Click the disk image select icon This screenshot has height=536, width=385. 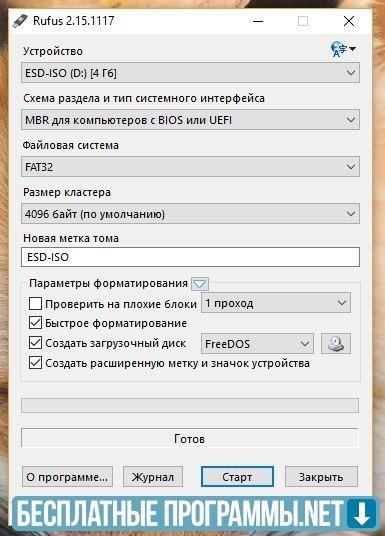pos(336,344)
